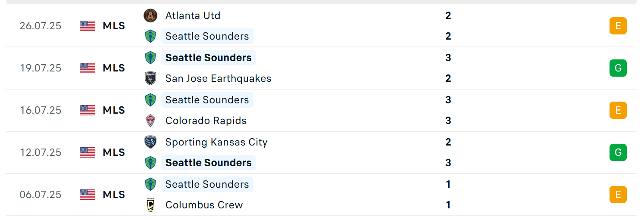Click the orange E badge for 06.07.25
Screen dimensions: 644x220
coord(618,195)
